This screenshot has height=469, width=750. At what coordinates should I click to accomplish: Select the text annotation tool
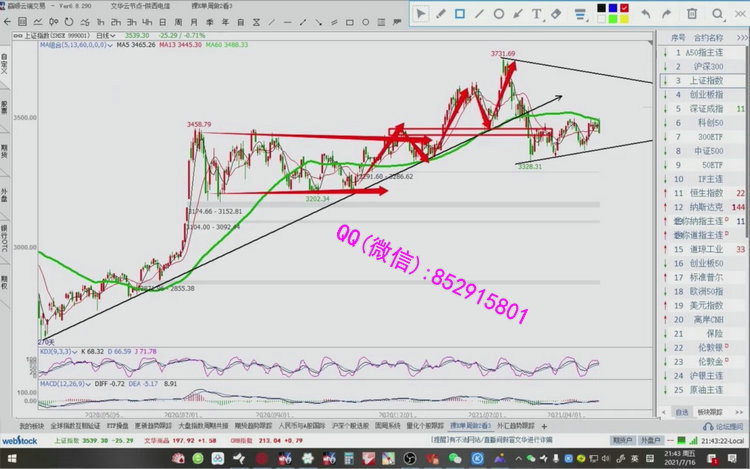[x=539, y=13]
